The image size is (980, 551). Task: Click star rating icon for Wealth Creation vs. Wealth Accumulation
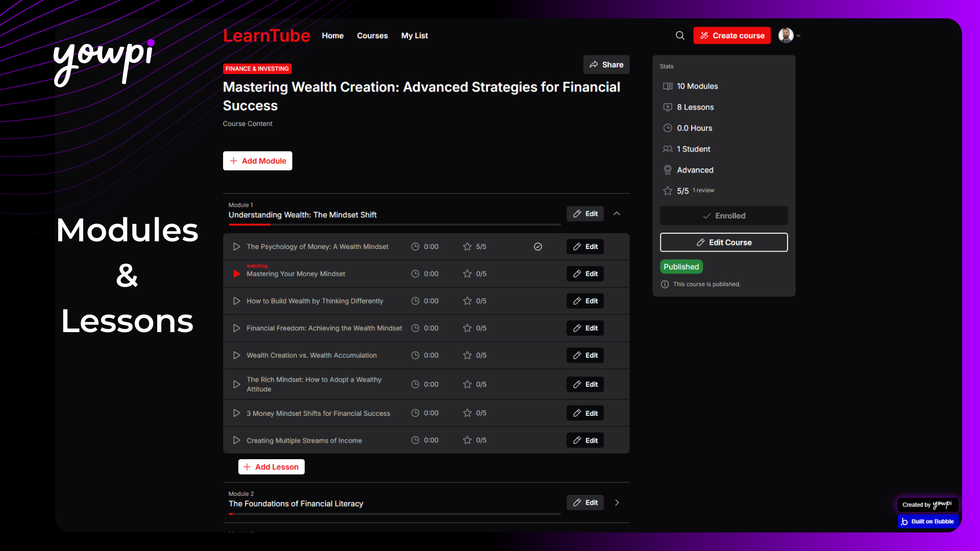pyautogui.click(x=467, y=355)
